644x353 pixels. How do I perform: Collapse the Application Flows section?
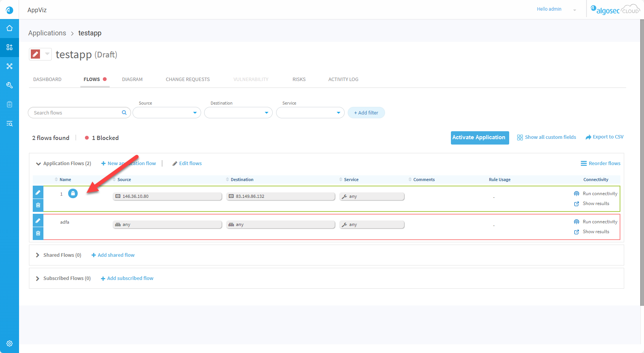pyautogui.click(x=38, y=164)
